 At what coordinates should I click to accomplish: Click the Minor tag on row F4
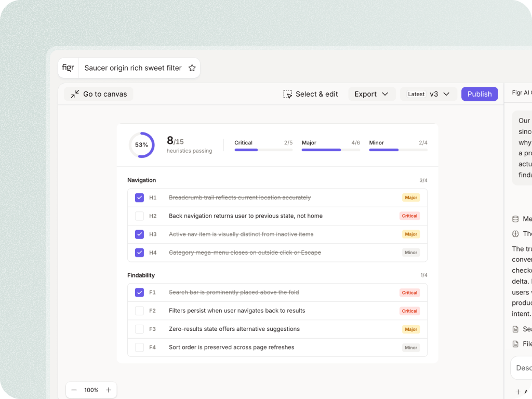coord(411,348)
